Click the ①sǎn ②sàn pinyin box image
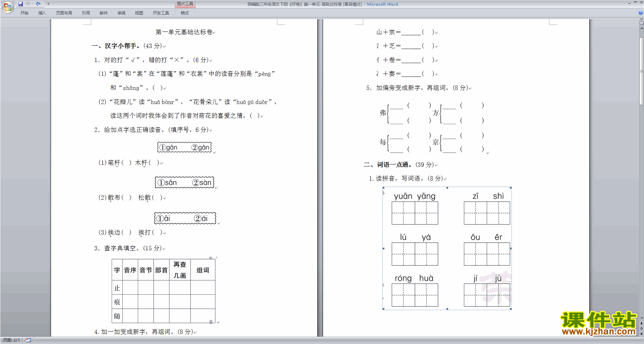Screen dimensions: 644x344 (184, 183)
